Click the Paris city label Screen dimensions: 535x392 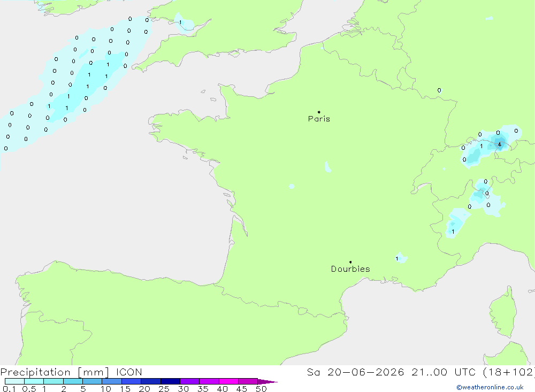click(319, 119)
